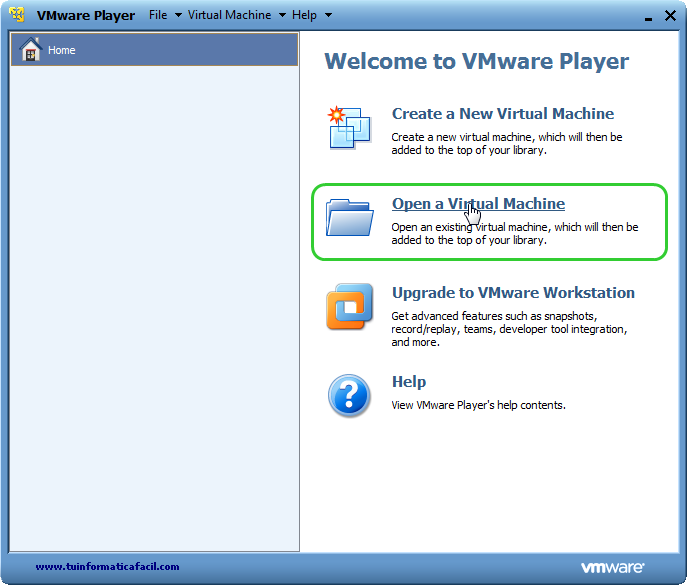Minimize the VMware Player window
Screen dimensions: 687x585
648,18
